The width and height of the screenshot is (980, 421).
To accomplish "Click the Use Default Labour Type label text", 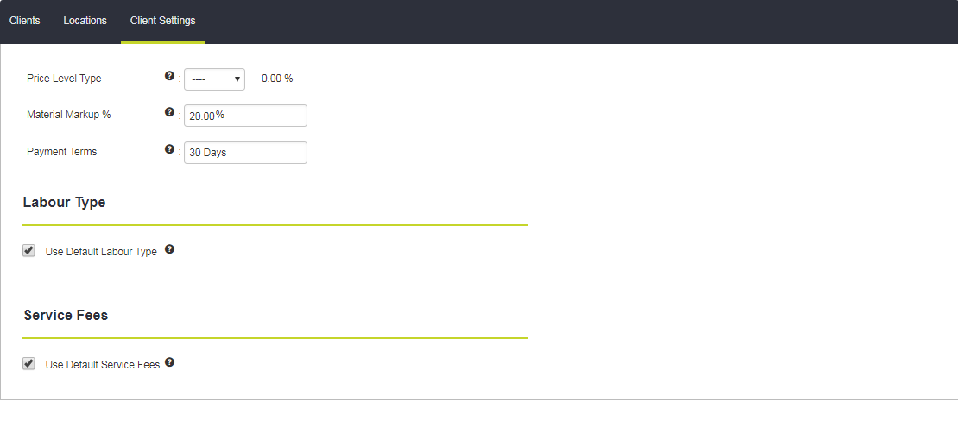I will 101,252.
